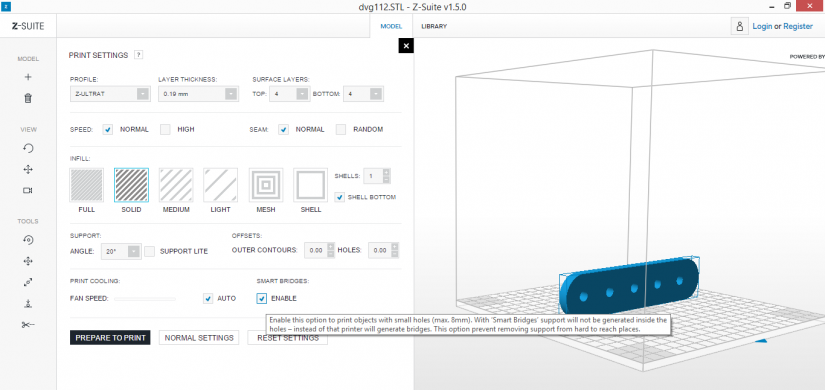Decrease SHELLS count with down arrow
The height and width of the screenshot is (390, 825).
point(386,179)
